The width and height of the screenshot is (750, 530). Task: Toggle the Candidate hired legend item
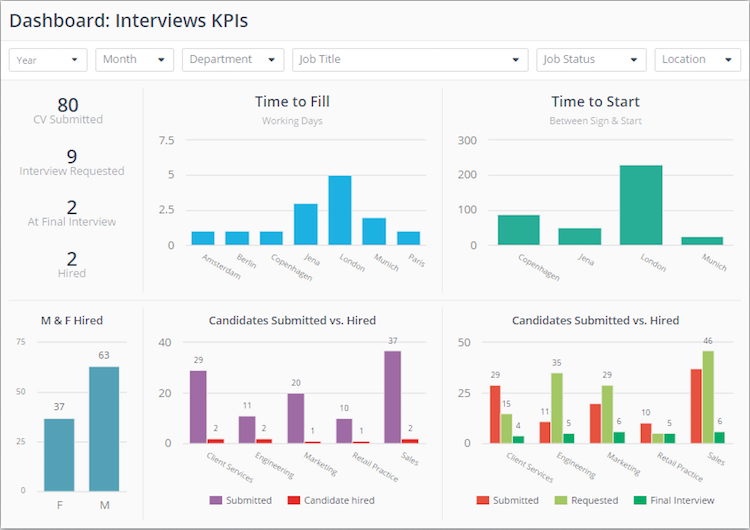(295, 500)
